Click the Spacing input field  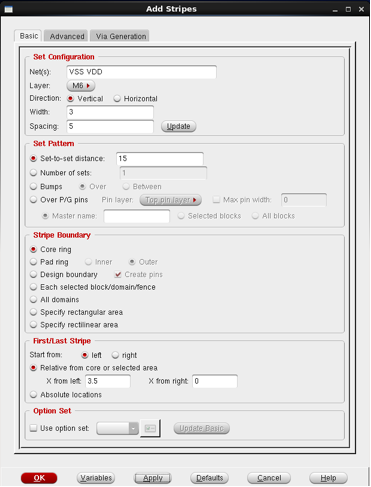tap(110, 126)
